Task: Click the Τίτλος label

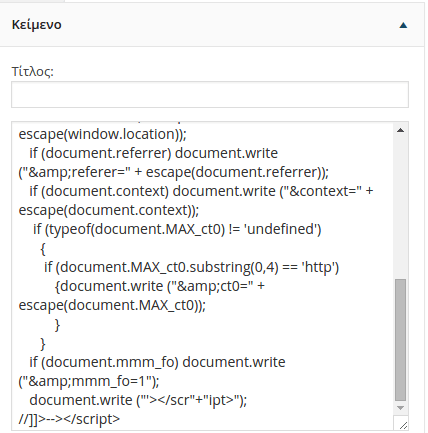Action: click(33, 71)
